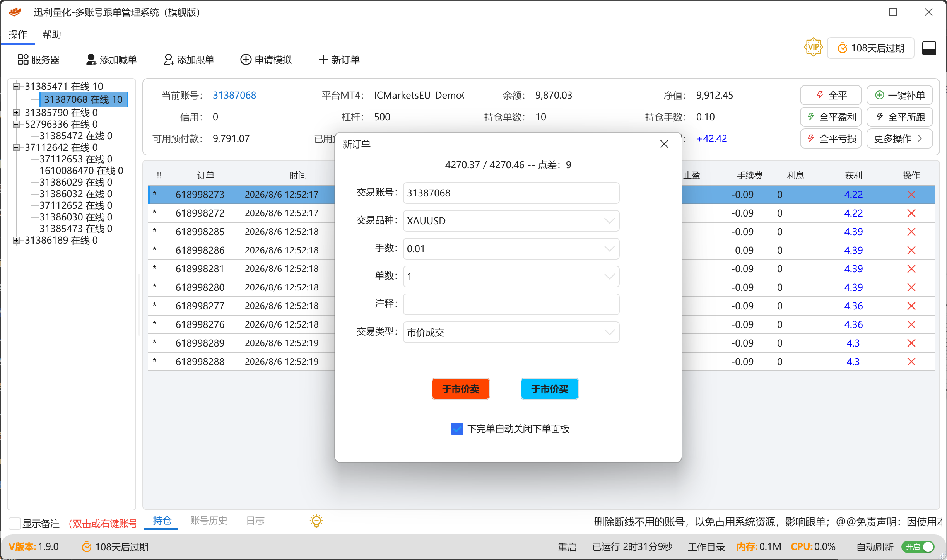Click the 一键补单 button
947x560 pixels.
tap(899, 95)
